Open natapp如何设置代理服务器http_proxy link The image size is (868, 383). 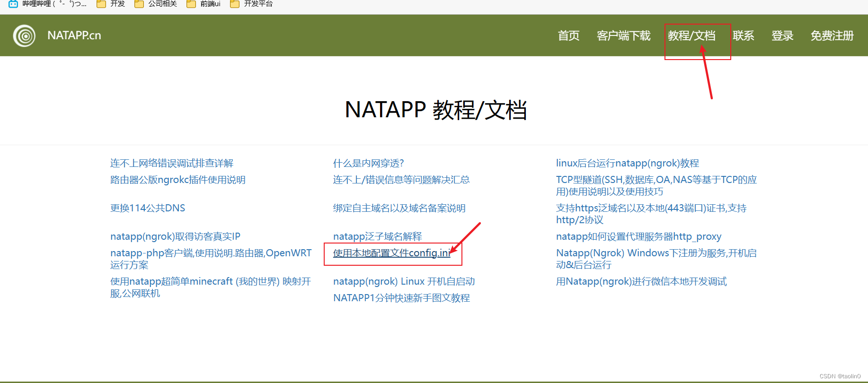pyautogui.click(x=639, y=236)
